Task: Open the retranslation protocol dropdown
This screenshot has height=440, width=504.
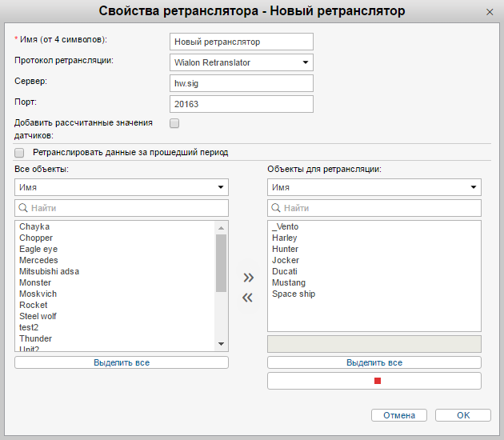Action: 242,62
